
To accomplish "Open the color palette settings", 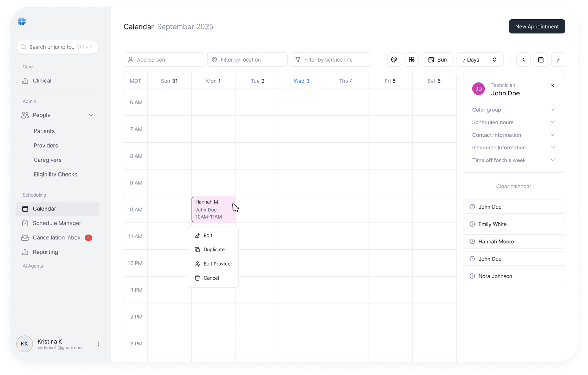I will [x=394, y=59].
